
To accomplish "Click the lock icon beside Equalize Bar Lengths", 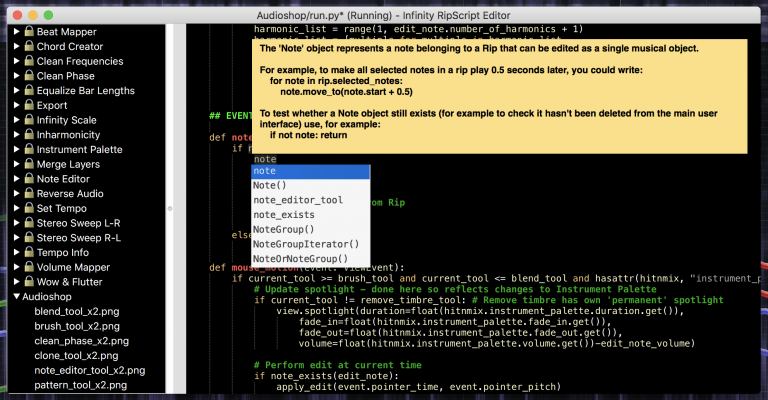I will click(29, 90).
